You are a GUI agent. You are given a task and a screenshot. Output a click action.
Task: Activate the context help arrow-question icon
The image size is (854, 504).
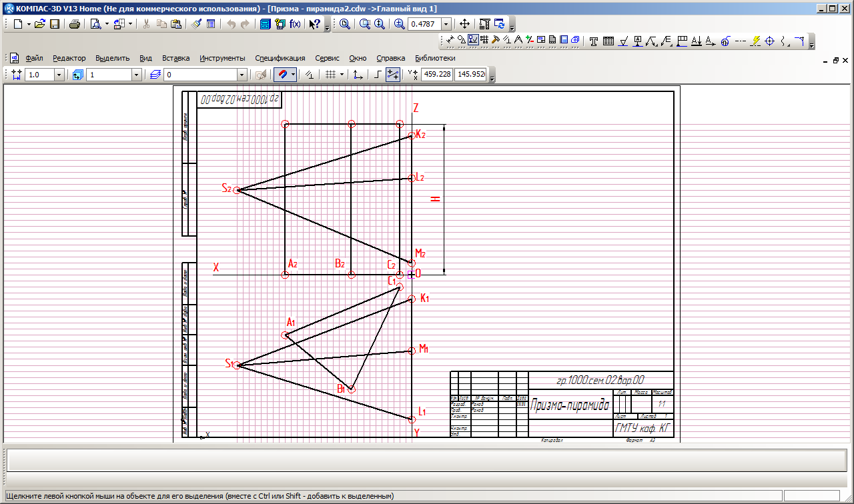[x=315, y=24]
